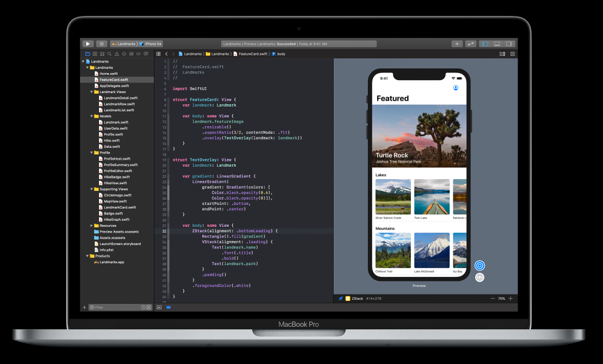The image size is (603, 364).
Task: Open related items grid menu
Action: (x=159, y=54)
